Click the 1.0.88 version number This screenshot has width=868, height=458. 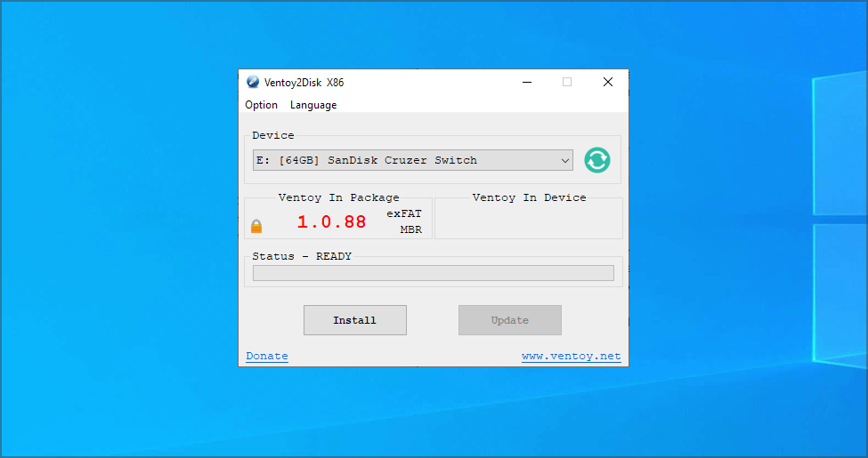coord(331,222)
